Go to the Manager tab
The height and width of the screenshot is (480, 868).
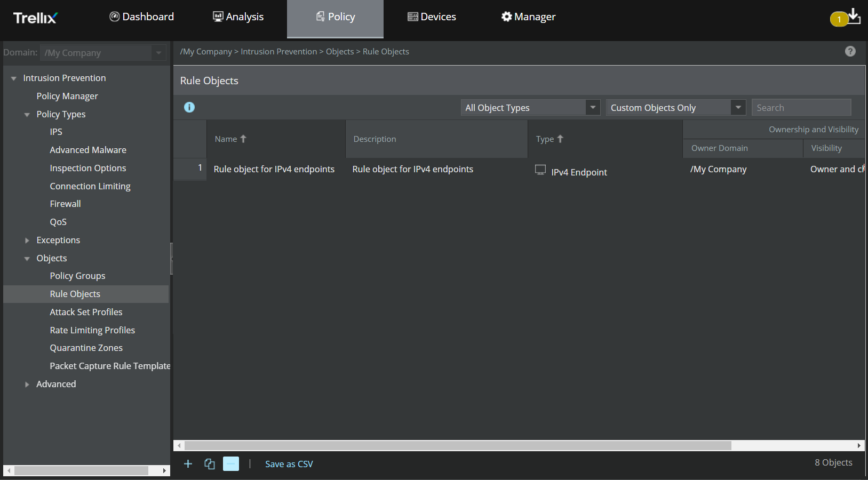point(528,17)
